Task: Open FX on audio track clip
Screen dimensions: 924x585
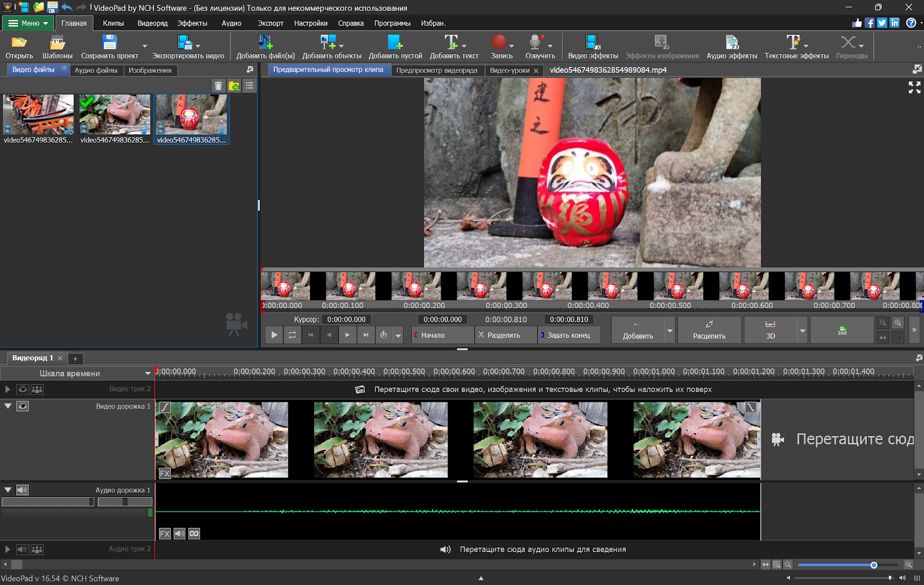Action: 165,534
